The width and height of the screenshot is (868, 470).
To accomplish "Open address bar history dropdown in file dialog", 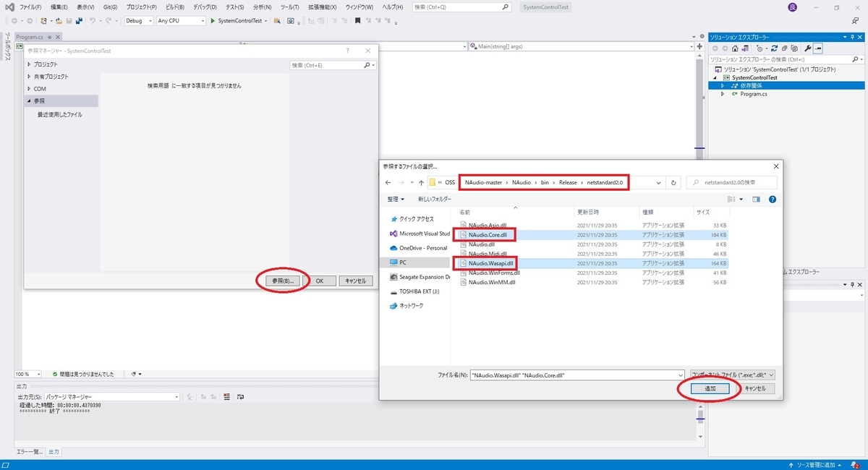I will [658, 183].
